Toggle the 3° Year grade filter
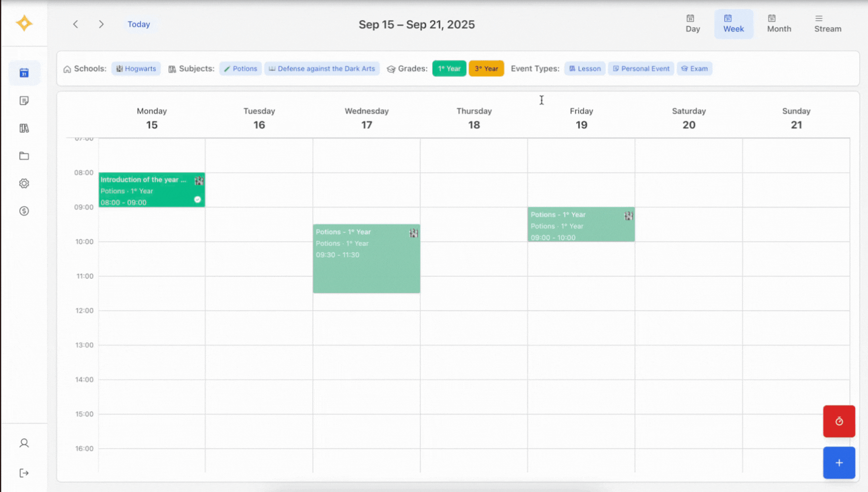This screenshot has width=868, height=492. (486, 68)
